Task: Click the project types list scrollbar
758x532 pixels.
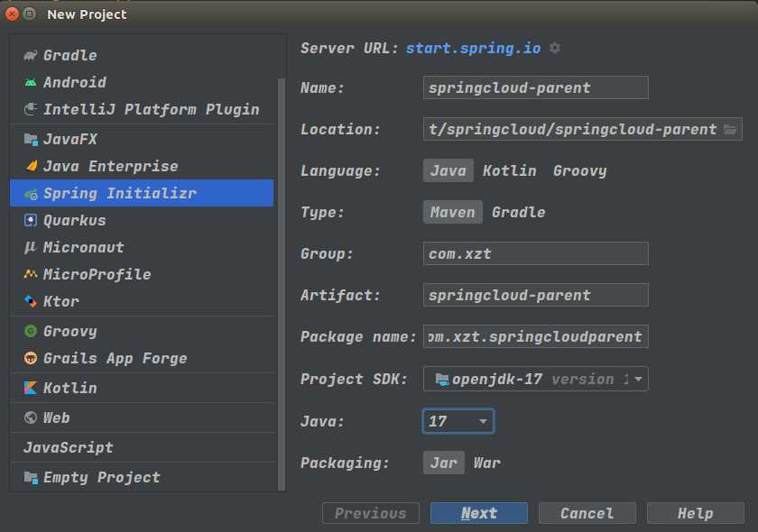Action: click(281, 271)
